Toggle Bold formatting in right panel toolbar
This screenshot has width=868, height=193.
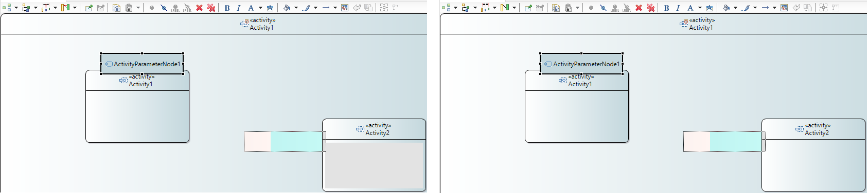(666, 8)
